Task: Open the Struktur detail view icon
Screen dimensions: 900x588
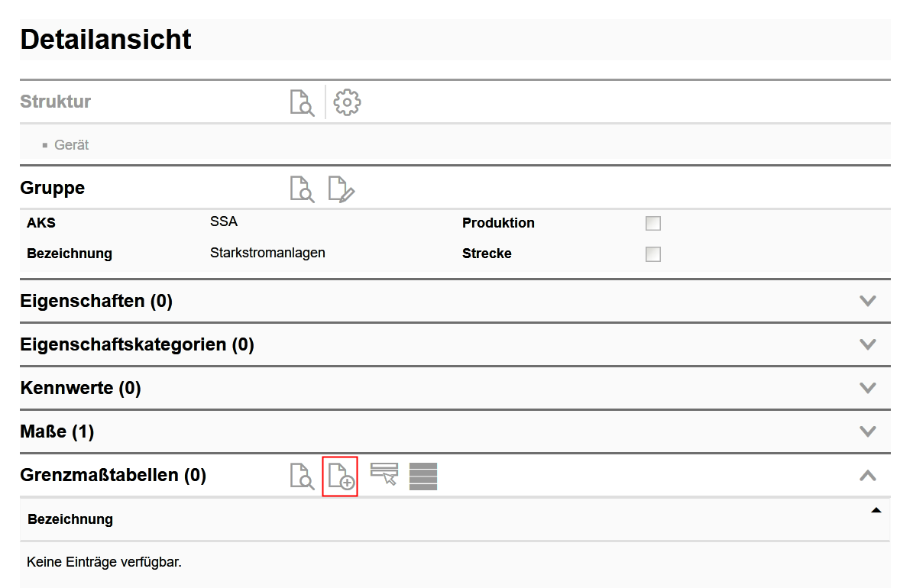Action: [x=302, y=102]
